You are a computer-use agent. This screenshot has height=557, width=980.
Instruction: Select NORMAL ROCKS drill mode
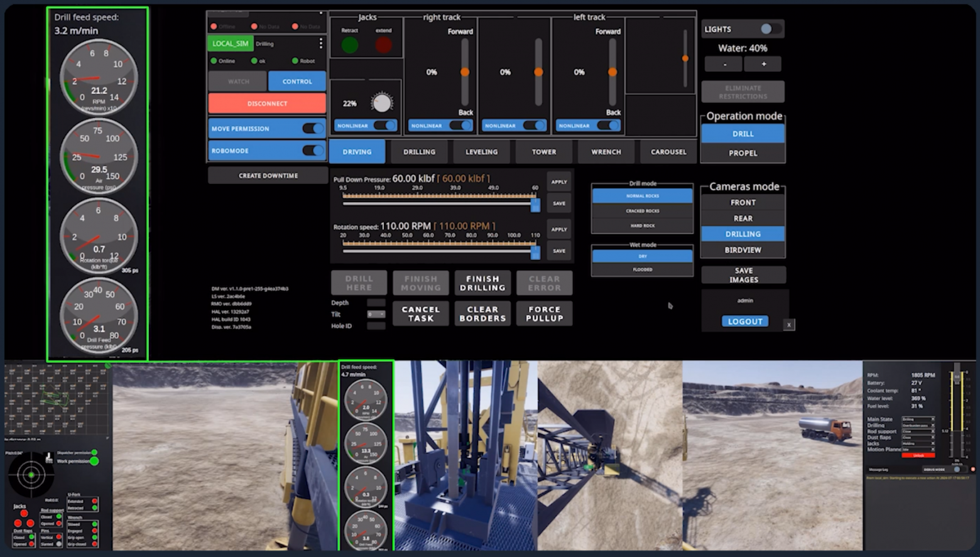[642, 196]
